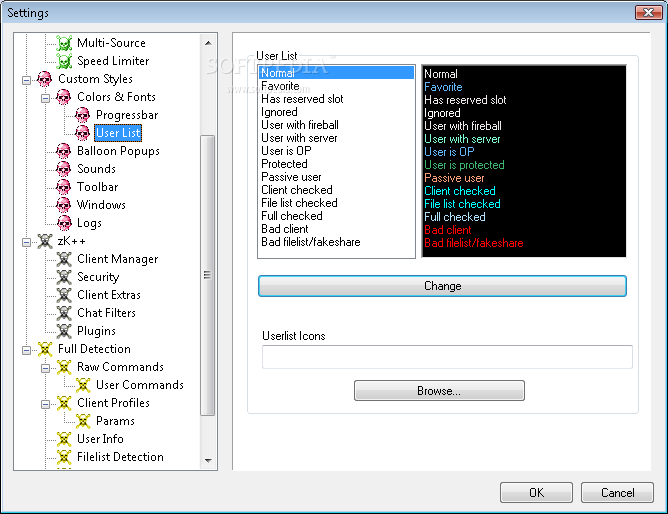668x514 pixels.
Task: Click the yellow skull icon beside Params
Action: click(83, 421)
